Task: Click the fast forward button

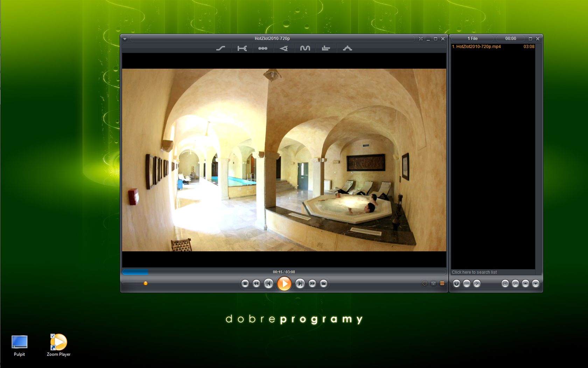Action: coord(312,284)
